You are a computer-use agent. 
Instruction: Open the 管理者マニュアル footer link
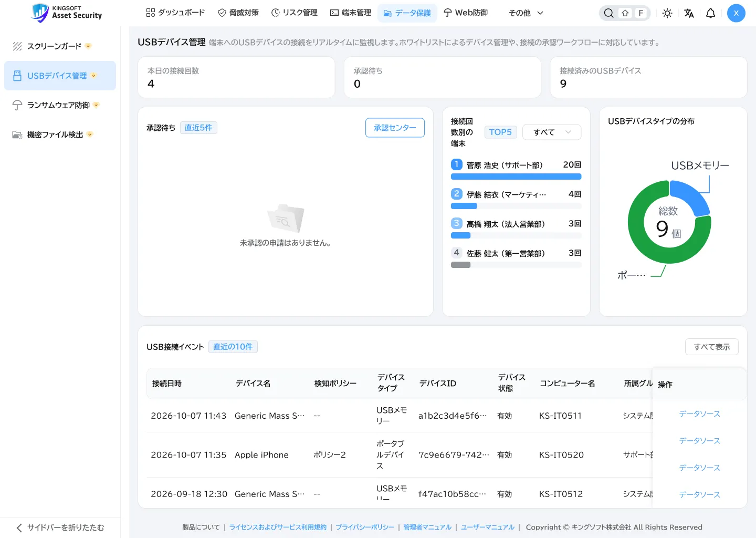click(427, 527)
